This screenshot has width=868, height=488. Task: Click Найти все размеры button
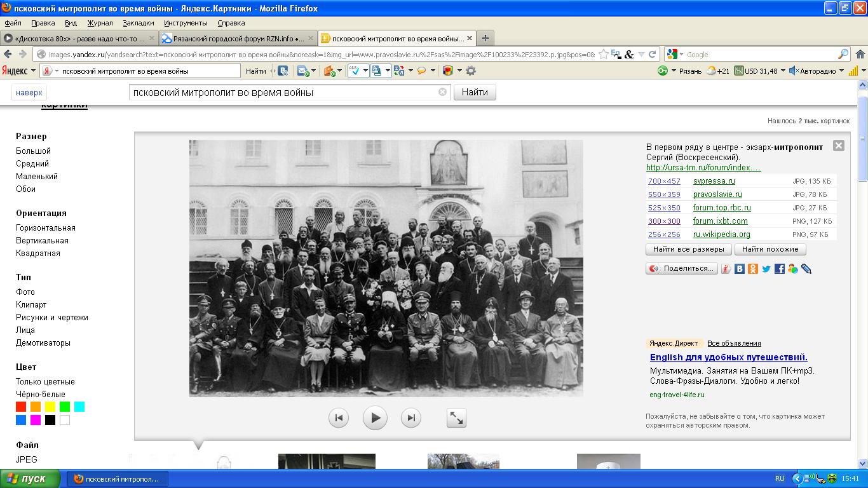point(688,249)
